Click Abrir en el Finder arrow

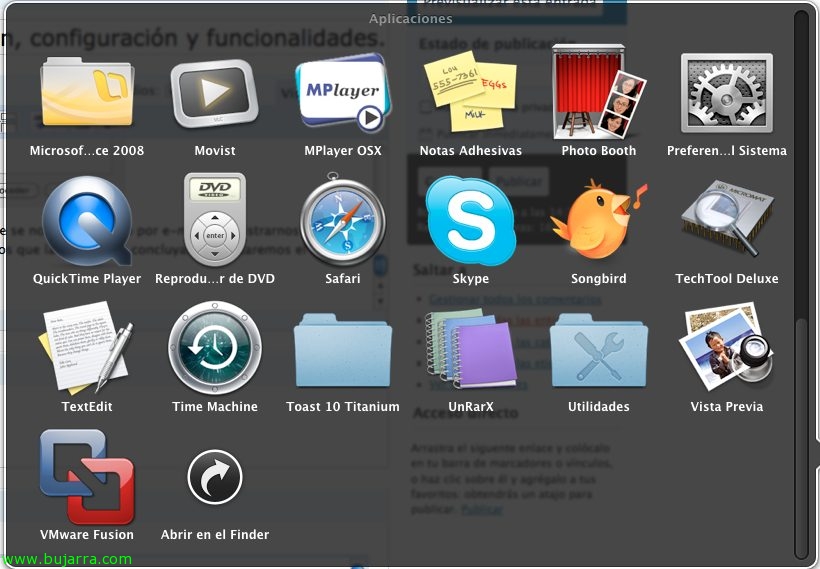pos(215,478)
